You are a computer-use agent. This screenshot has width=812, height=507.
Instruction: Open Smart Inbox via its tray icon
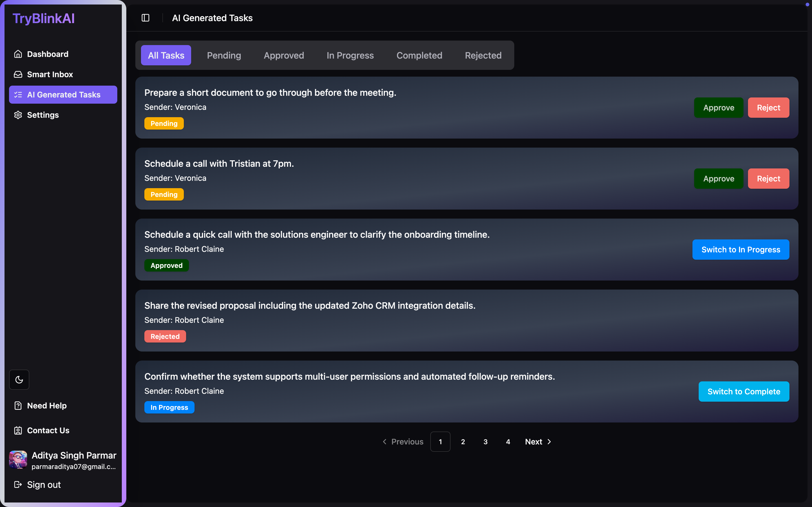pos(18,74)
